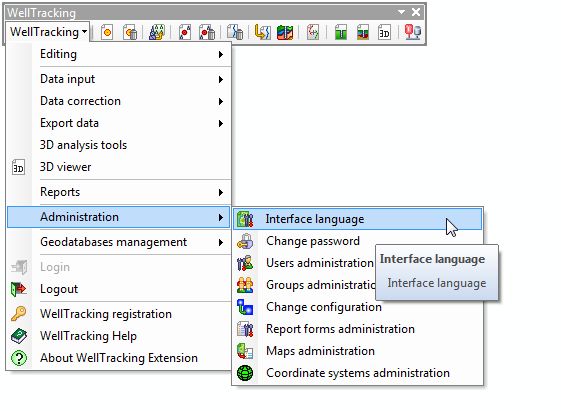Click the Interface language icon in submenu
Viewport: 561px width, 411px height.
point(245,219)
